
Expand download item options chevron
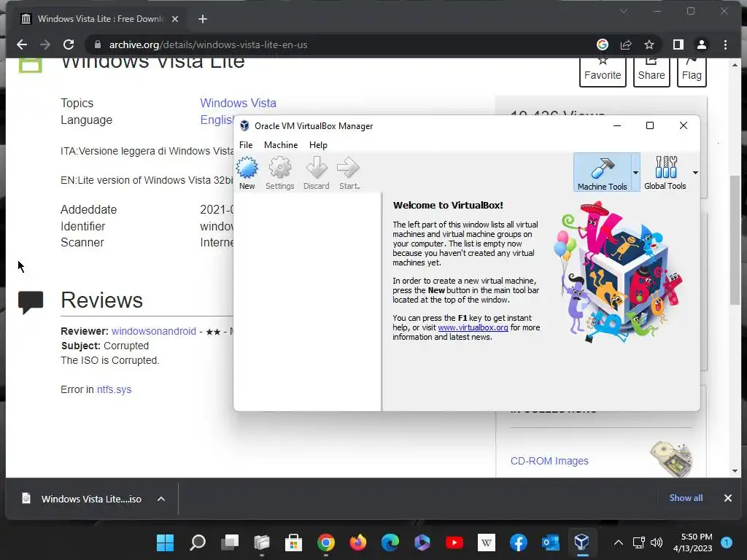point(161,499)
